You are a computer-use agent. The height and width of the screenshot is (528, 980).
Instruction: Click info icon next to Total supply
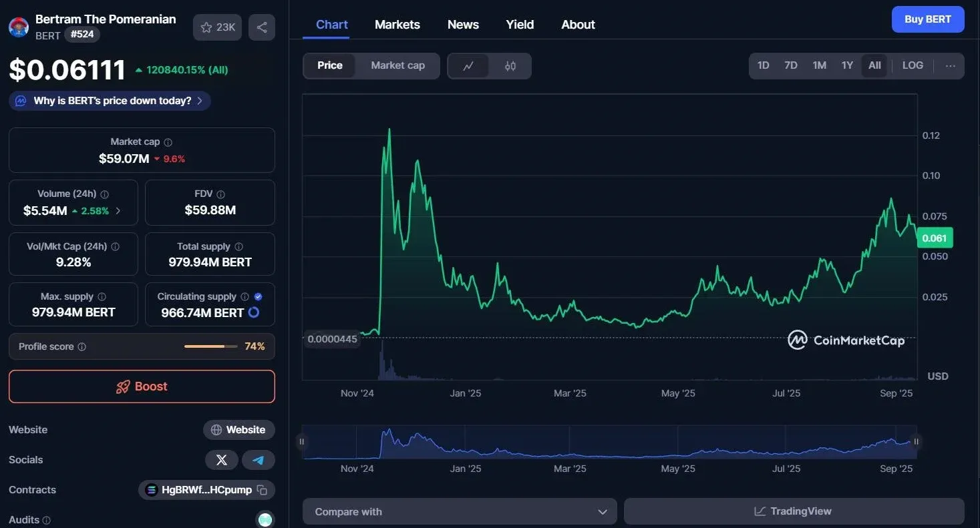coord(238,247)
